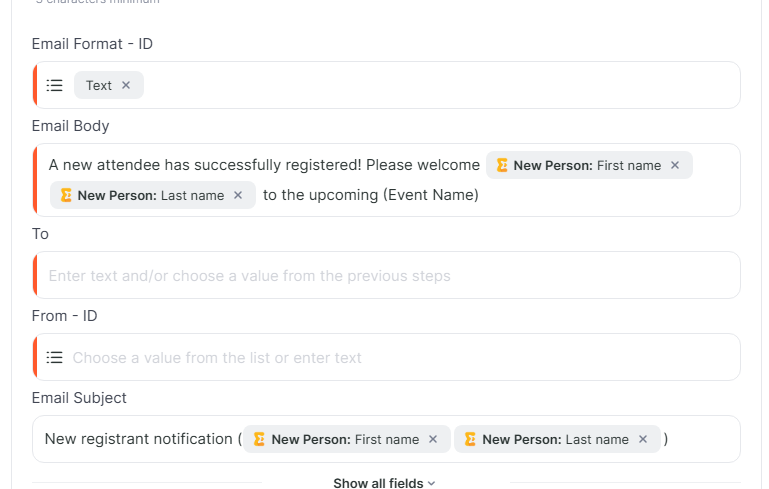The height and width of the screenshot is (489, 769).
Task: Click empty area of Email Format - ID field
Action: [440, 86]
